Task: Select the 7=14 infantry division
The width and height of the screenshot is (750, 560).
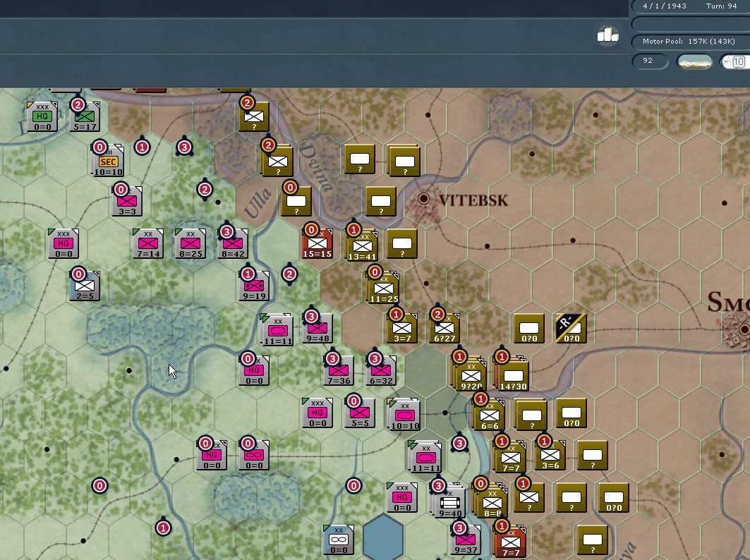Action: 148,244
